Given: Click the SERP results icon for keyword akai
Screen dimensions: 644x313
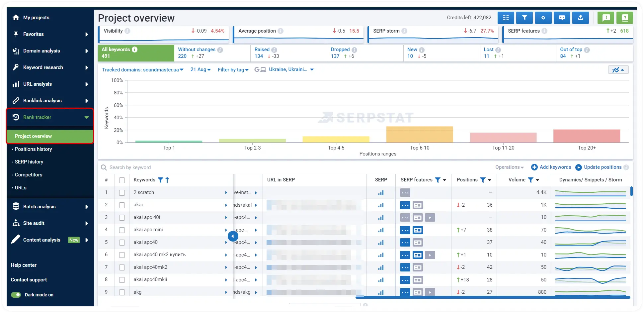Looking at the screenshot, I should [381, 205].
